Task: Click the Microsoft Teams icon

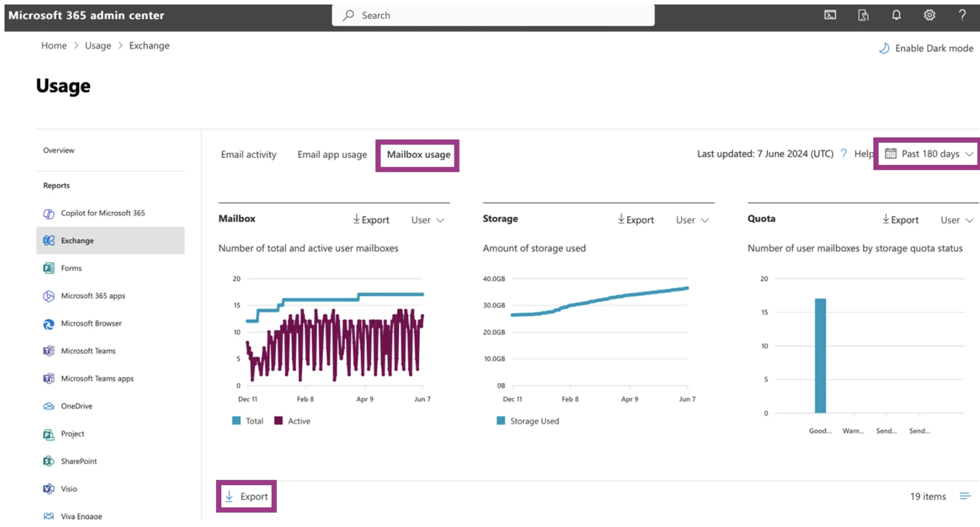Action: (49, 351)
